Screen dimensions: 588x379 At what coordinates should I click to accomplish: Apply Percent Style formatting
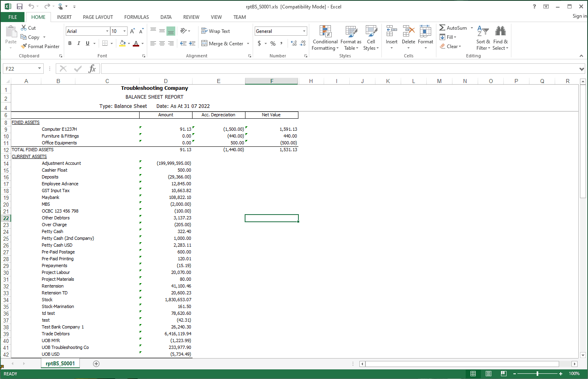tap(272, 43)
